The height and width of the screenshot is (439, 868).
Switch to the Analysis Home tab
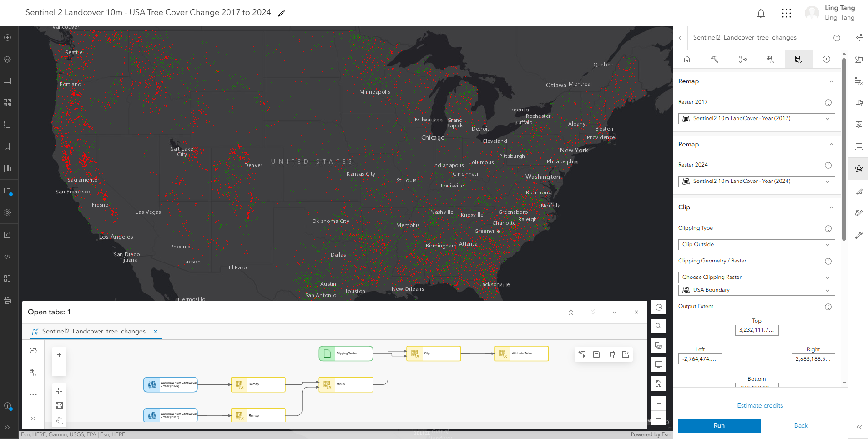[687, 59]
